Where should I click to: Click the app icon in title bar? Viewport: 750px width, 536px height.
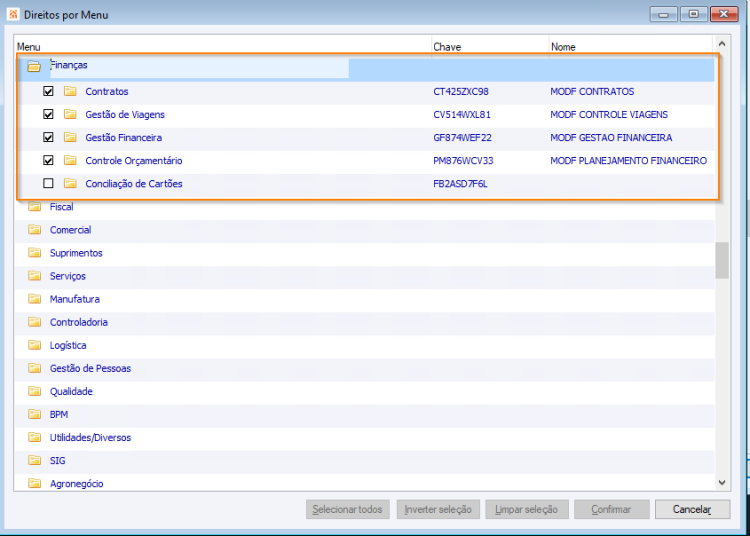[x=13, y=14]
